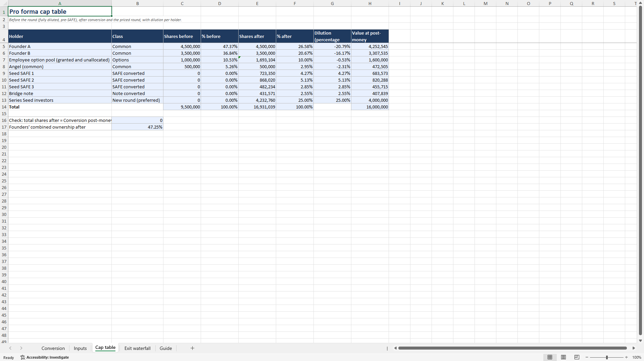Select the 'Seed SAFE 1' cell
The width and height of the screenshot is (644, 361).
tap(60, 73)
